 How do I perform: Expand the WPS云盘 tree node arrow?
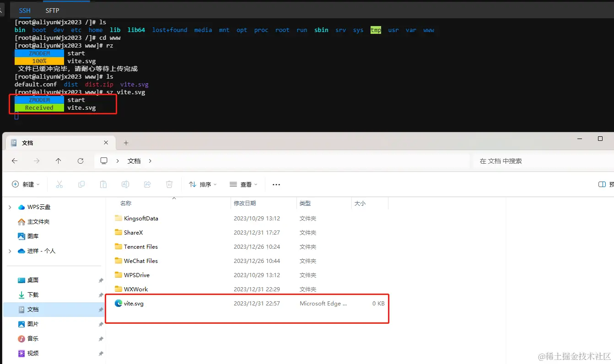pos(10,207)
